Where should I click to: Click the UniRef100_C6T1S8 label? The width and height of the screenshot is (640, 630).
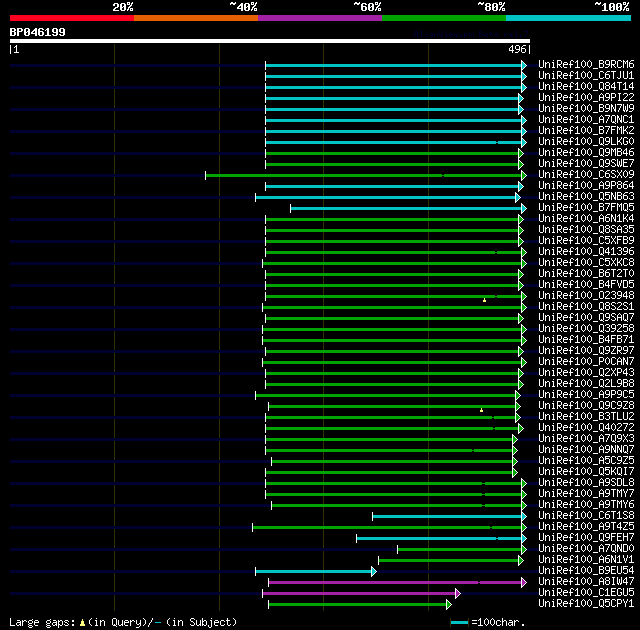tap(586, 516)
